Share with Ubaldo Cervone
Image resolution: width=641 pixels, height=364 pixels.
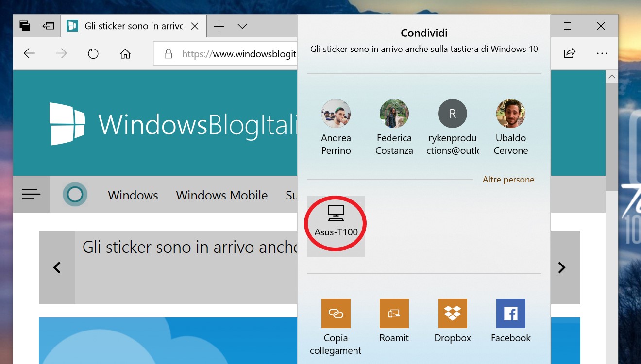tap(511, 127)
